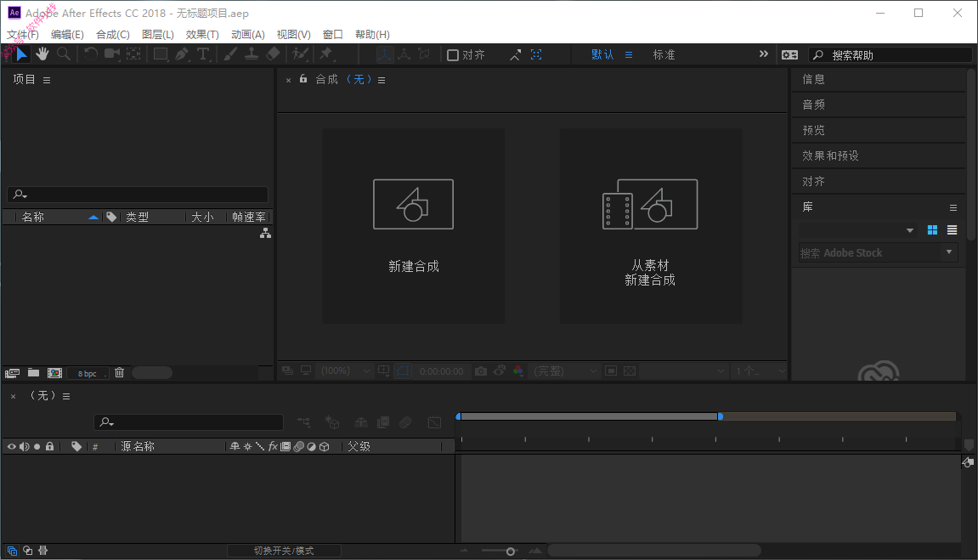Click the View Axis mode icon
Viewport: 978px width, 560px height.
tap(424, 54)
